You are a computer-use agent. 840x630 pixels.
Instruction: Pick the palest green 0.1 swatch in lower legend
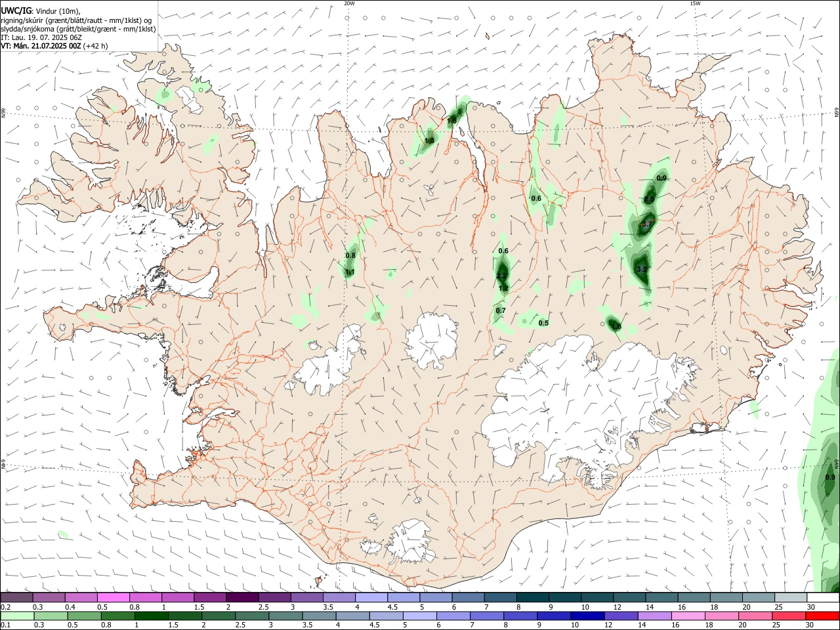(x=17, y=616)
